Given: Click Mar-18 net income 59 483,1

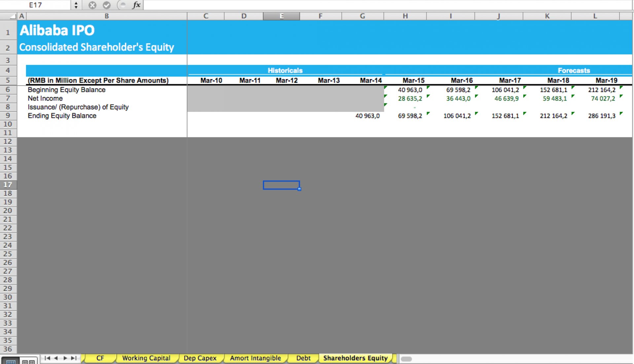Looking at the screenshot, I should pos(555,98).
